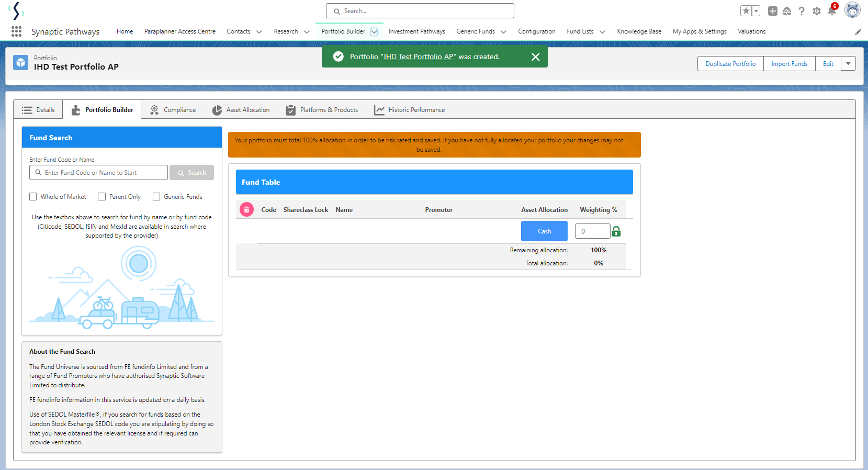
Task: Click the Fund Table heading
Action: point(261,182)
